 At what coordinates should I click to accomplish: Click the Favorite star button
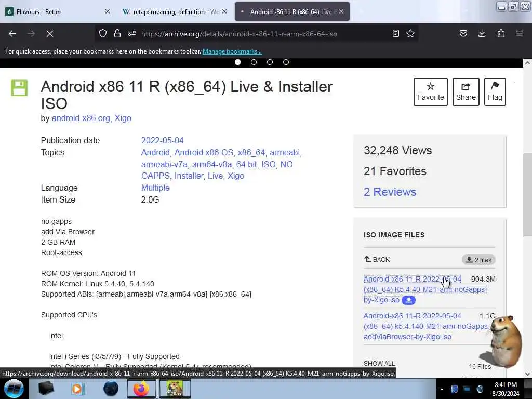[431, 92]
